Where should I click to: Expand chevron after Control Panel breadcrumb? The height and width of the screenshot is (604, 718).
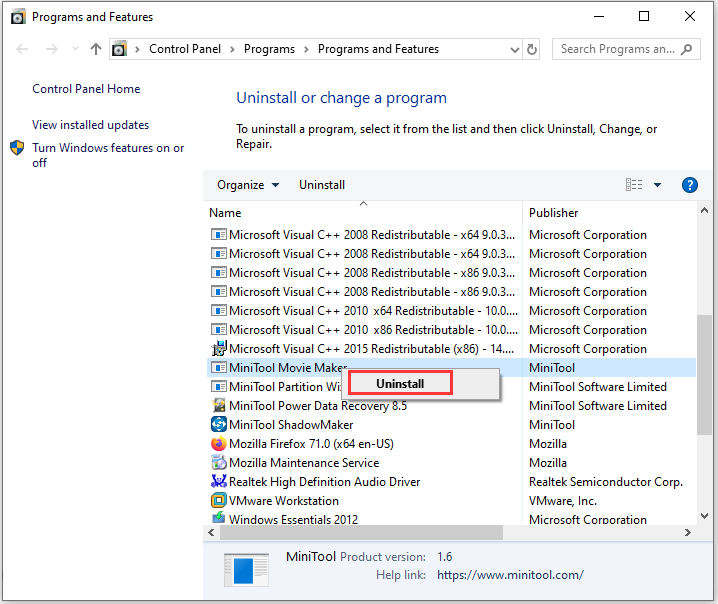(x=232, y=49)
